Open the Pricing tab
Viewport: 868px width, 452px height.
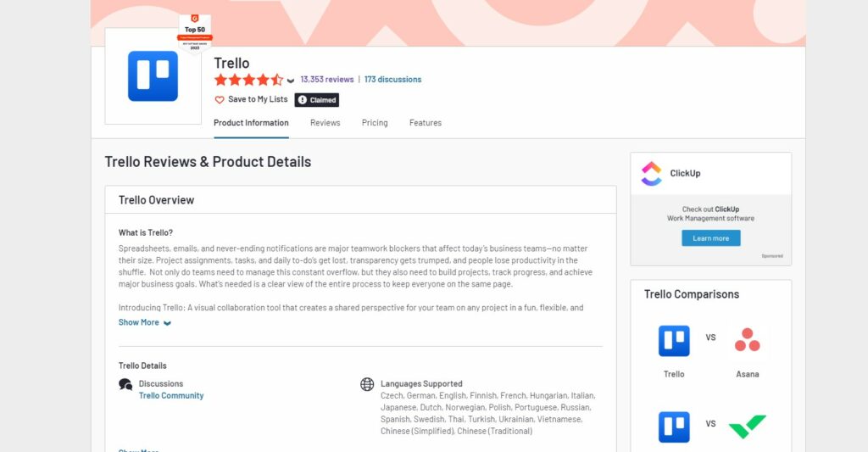pyautogui.click(x=375, y=123)
